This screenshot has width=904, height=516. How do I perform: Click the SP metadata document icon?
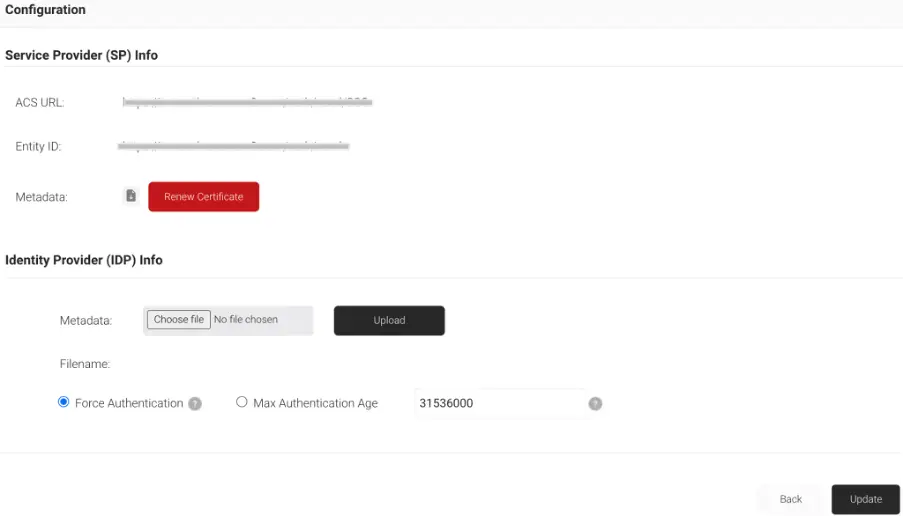pos(130,197)
